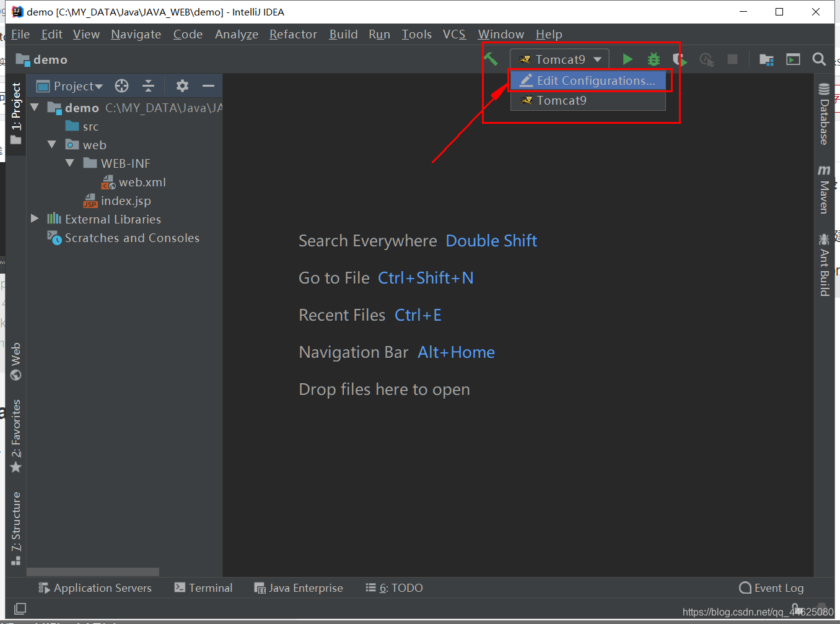Select web.xml in the project tree
840x624 pixels.
coord(134,182)
